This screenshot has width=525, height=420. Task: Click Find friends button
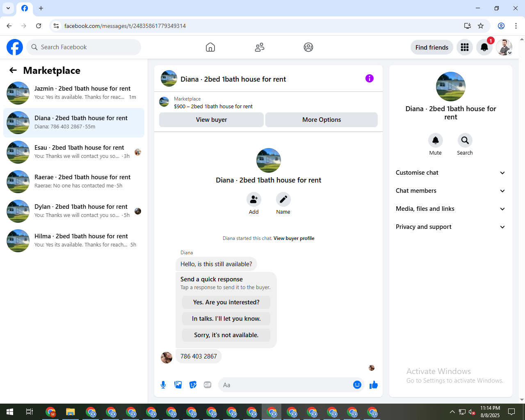pyautogui.click(x=432, y=47)
